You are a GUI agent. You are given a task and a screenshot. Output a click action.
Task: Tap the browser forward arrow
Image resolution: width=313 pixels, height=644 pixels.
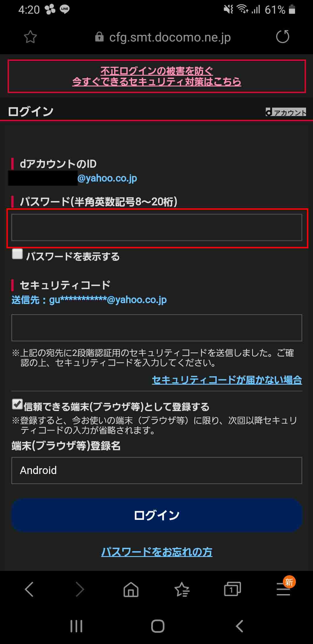80,589
